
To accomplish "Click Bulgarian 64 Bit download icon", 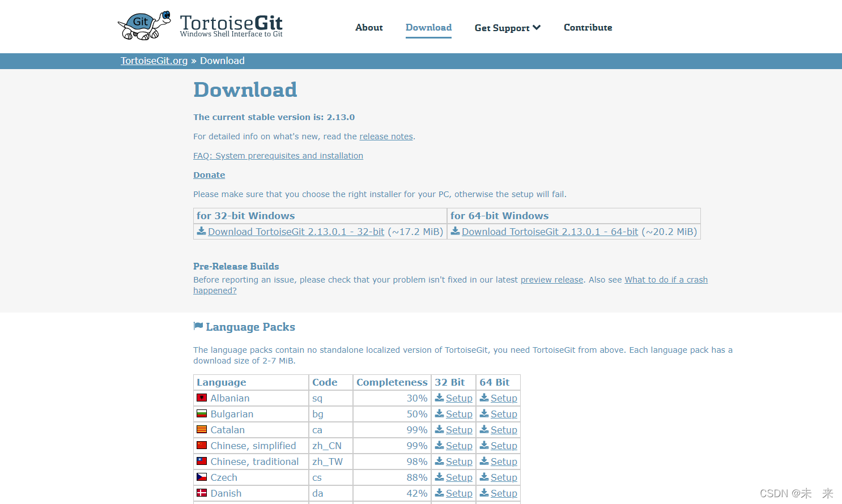I will pos(484,413).
